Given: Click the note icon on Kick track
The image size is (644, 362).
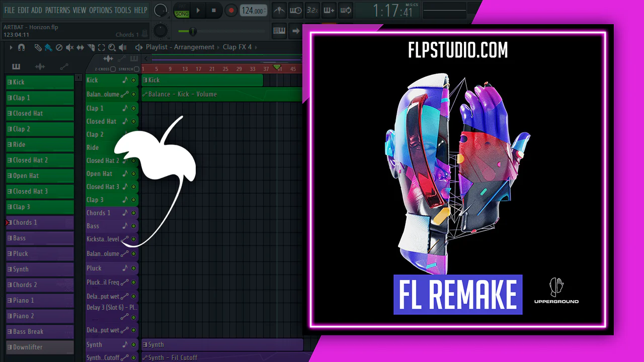Looking at the screenshot, I should (x=125, y=80).
